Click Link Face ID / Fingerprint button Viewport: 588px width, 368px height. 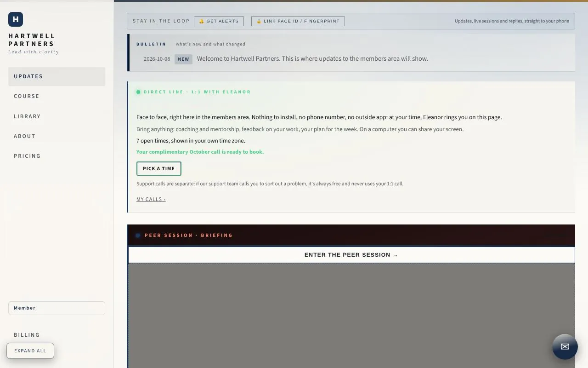pyautogui.click(x=298, y=21)
